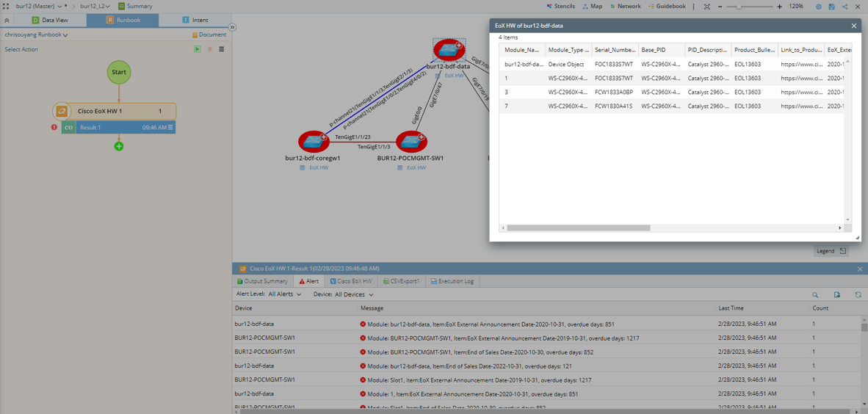
Task: Select the bur12-bdf-coregw1 device icon
Action: [x=314, y=142]
